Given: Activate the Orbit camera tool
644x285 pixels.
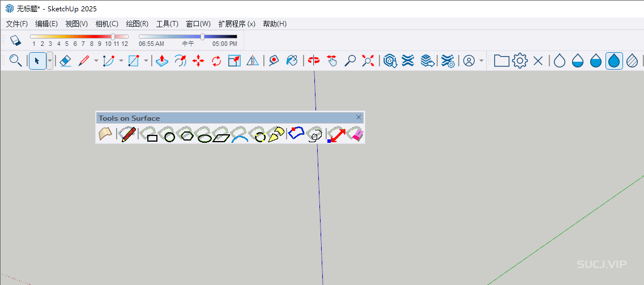Looking at the screenshot, I should 314,61.
